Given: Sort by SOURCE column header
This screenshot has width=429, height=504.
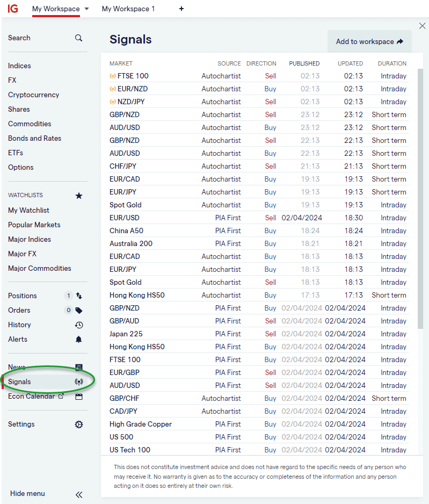Looking at the screenshot, I should pos(229,63).
